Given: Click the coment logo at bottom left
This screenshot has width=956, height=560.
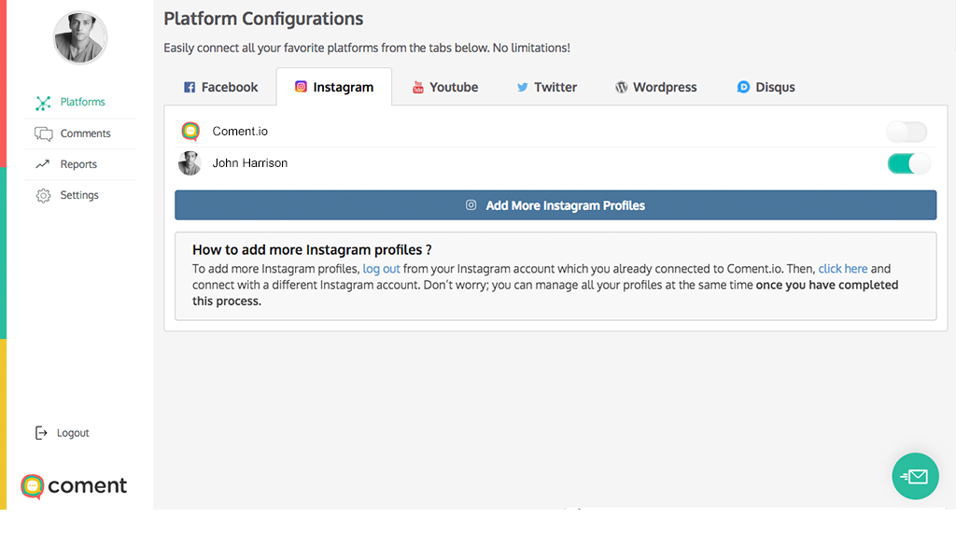Looking at the screenshot, I should pos(74,486).
